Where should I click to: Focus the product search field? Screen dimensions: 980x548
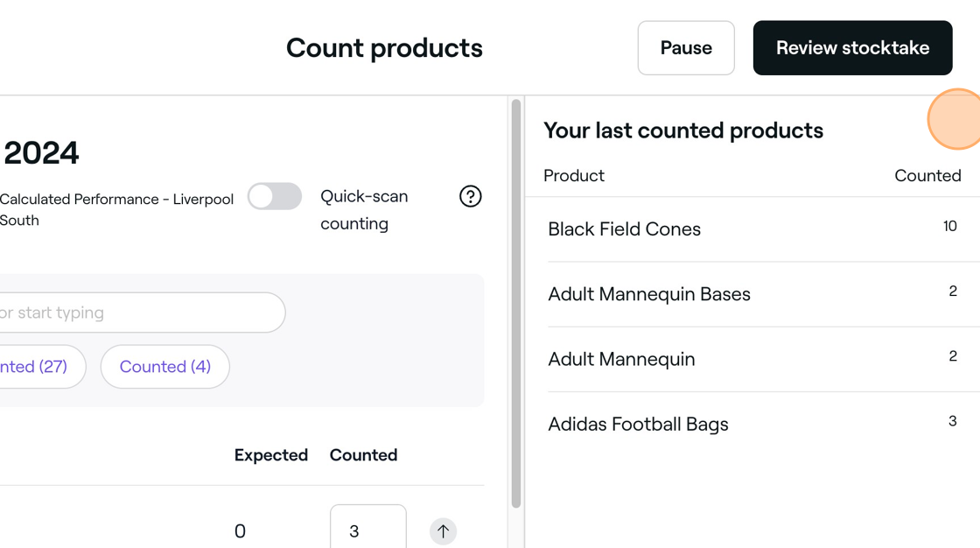[x=141, y=313]
